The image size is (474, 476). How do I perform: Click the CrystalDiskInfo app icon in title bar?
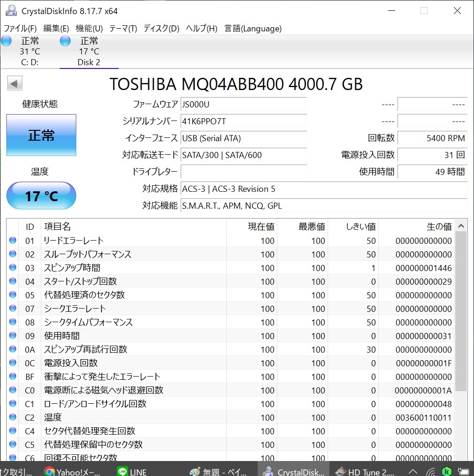coord(11,11)
